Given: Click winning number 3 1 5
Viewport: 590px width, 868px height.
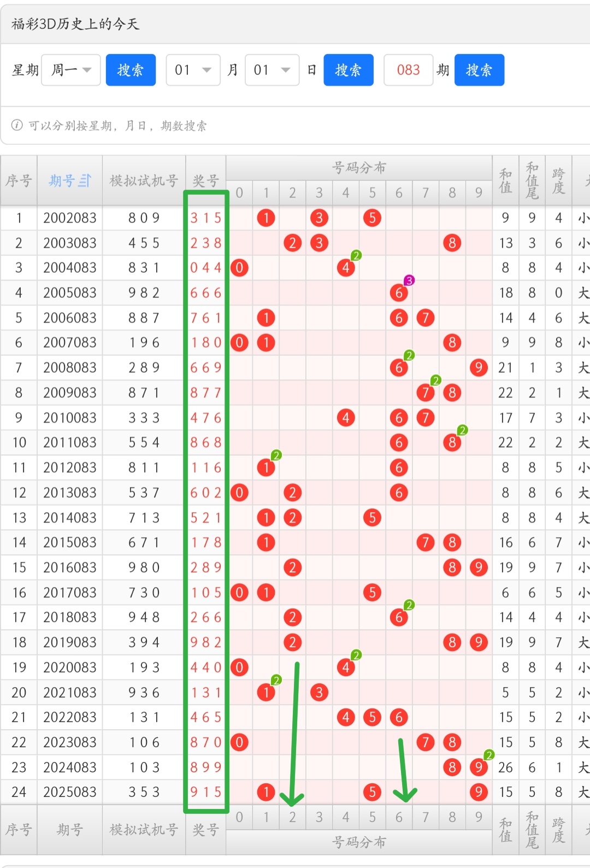Looking at the screenshot, I should point(206,218).
